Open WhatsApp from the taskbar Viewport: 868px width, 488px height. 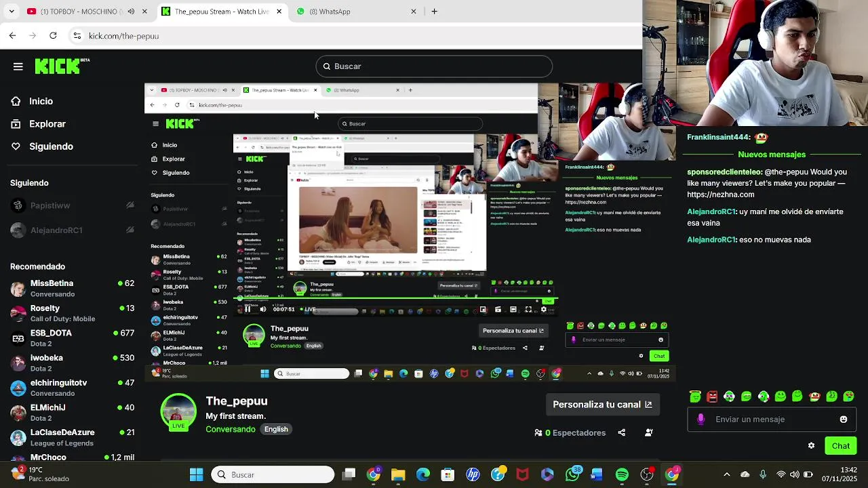tap(573, 474)
